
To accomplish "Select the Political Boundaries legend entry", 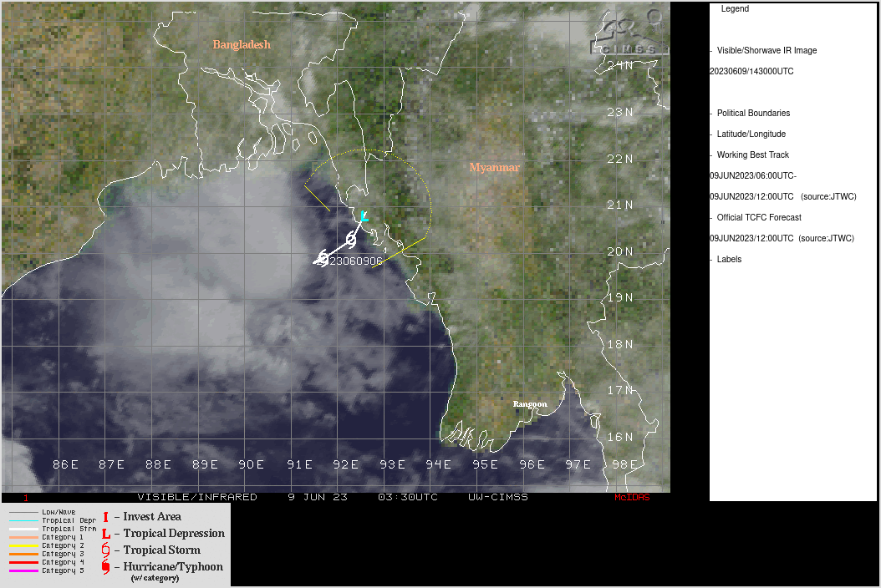I will click(x=752, y=113).
